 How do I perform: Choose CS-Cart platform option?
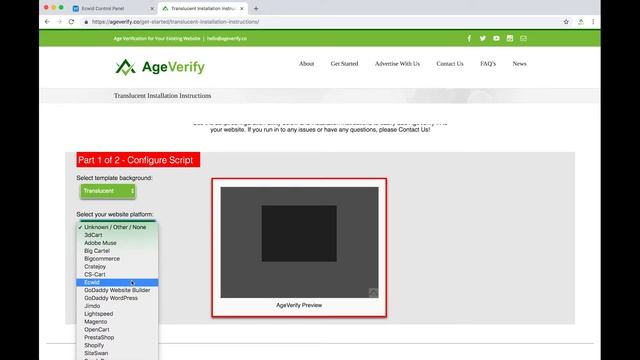tap(117, 274)
